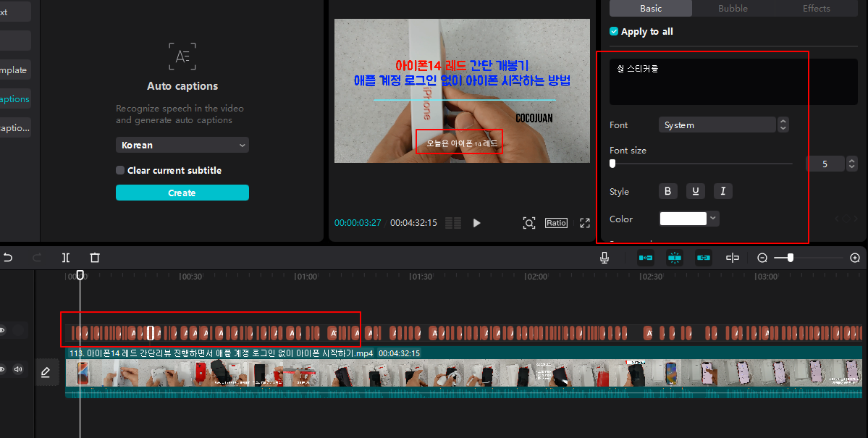The height and width of the screenshot is (438, 868).
Task: Open the System font dropdown
Action: point(717,125)
